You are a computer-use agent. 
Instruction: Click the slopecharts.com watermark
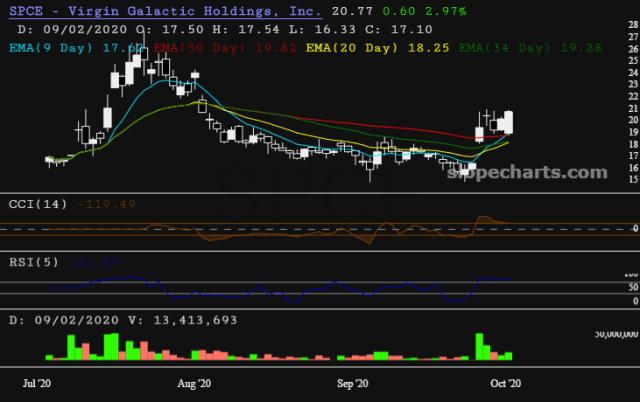point(527,173)
